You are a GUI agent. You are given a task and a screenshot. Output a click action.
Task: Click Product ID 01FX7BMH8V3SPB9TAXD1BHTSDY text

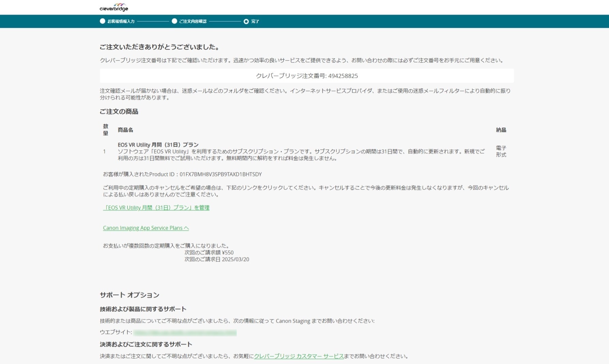(x=221, y=174)
